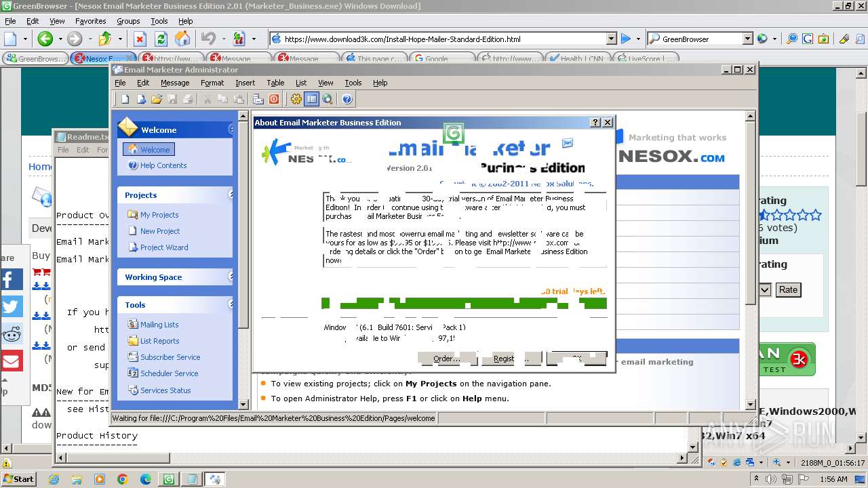The width and height of the screenshot is (868, 488).
Task: Open Mailing Lists under Tools
Action: pyautogui.click(x=159, y=325)
